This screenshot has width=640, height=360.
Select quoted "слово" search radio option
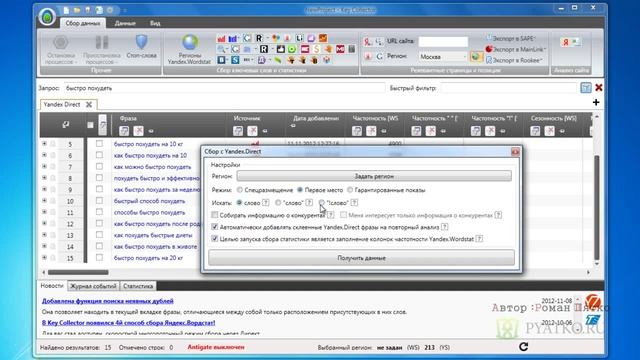point(278,202)
